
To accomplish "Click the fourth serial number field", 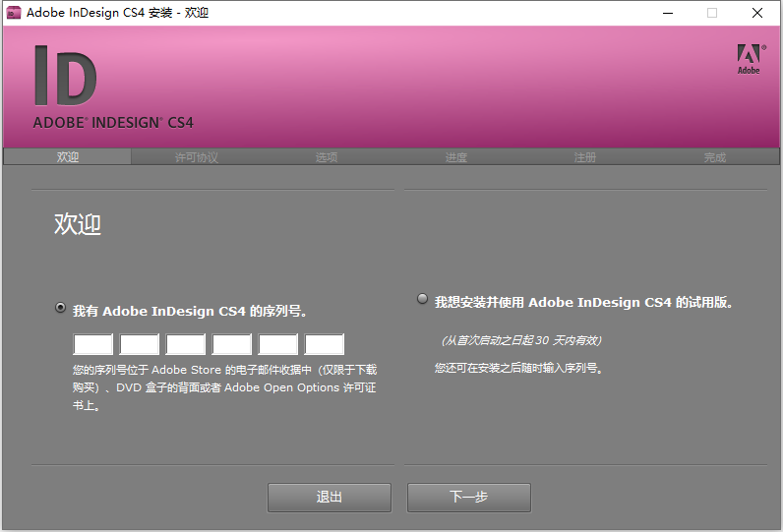I will (x=232, y=344).
